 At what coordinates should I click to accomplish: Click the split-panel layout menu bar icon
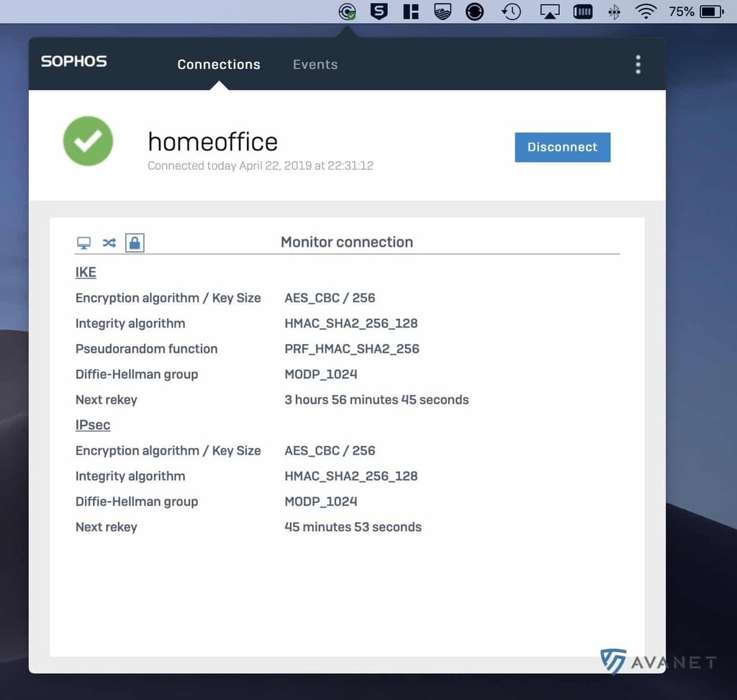point(411,12)
